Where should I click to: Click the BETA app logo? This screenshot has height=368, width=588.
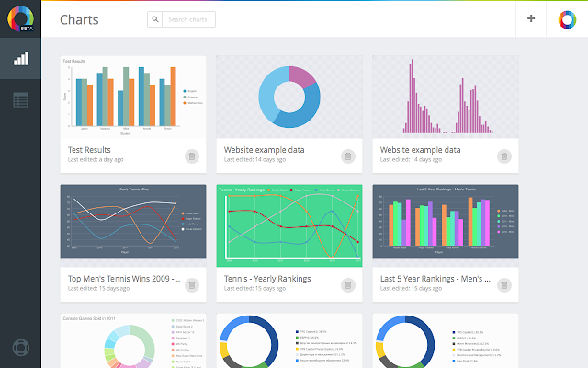pos(20,18)
